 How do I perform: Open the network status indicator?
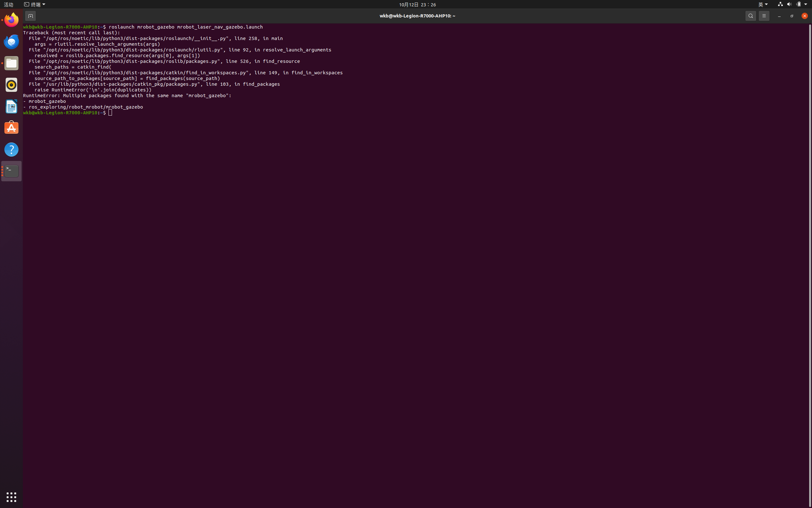(780, 4)
